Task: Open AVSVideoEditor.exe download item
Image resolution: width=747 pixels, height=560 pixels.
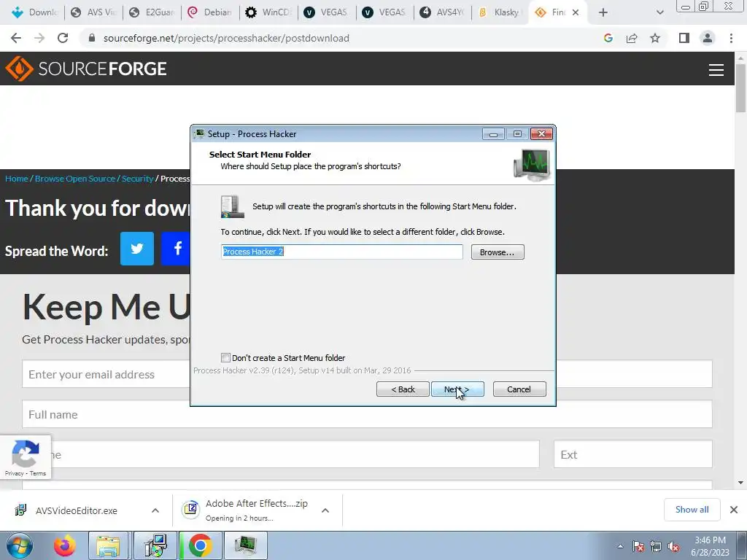Action: (x=76, y=510)
